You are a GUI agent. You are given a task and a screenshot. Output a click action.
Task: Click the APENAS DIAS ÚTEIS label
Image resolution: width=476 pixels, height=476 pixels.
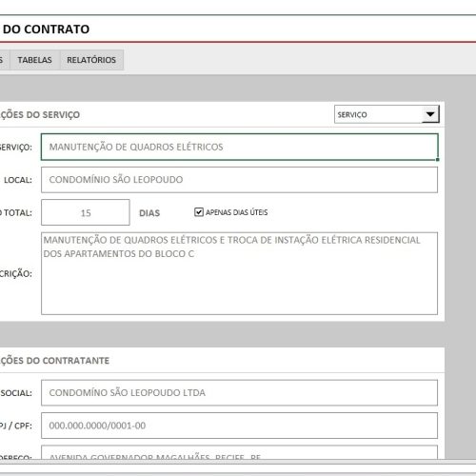point(236,212)
